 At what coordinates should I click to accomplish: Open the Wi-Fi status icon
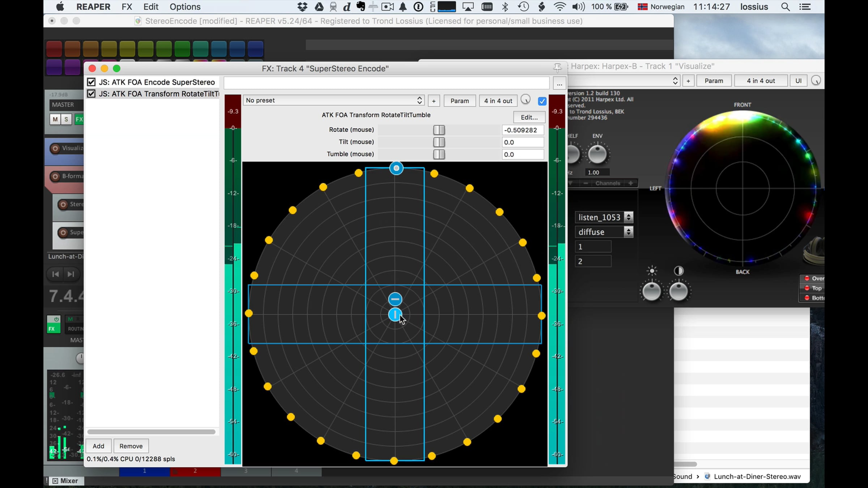coord(559,7)
